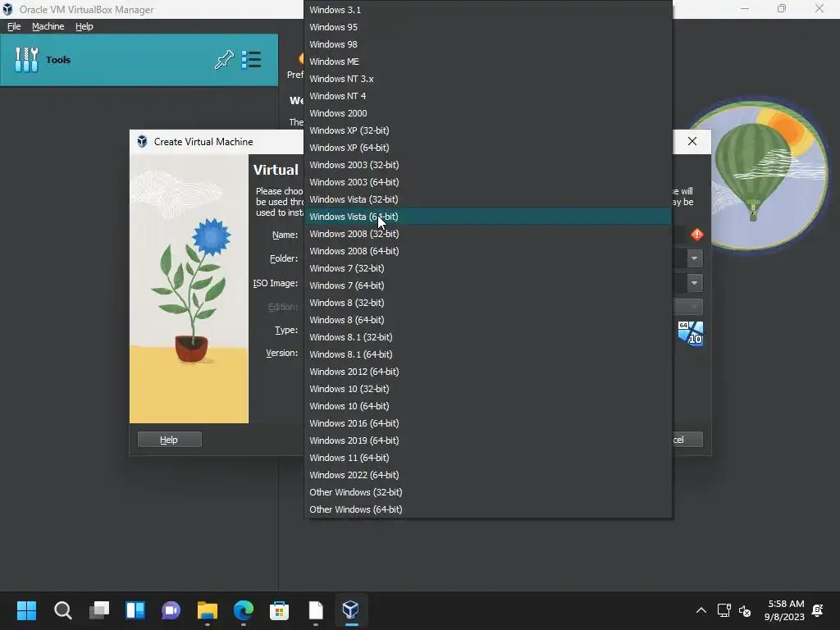Screen dimensions: 840x630
Task: Choose Windows 10 (32-bit) option
Action: point(488,389)
